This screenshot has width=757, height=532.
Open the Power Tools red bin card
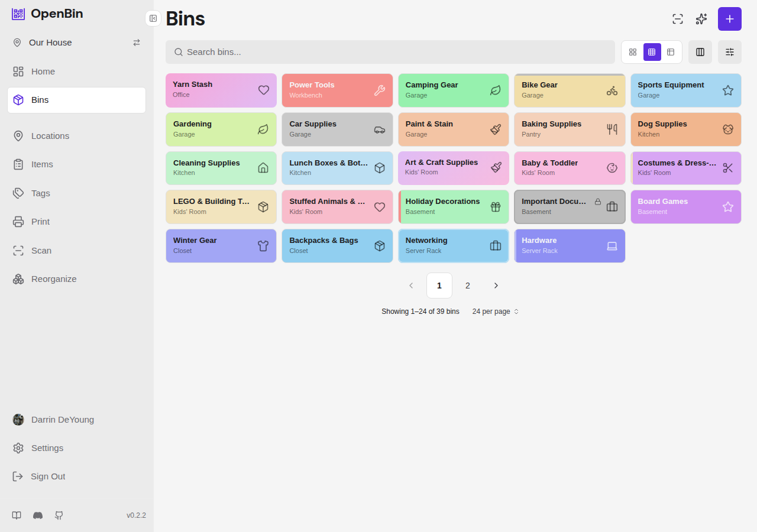(337, 90)
